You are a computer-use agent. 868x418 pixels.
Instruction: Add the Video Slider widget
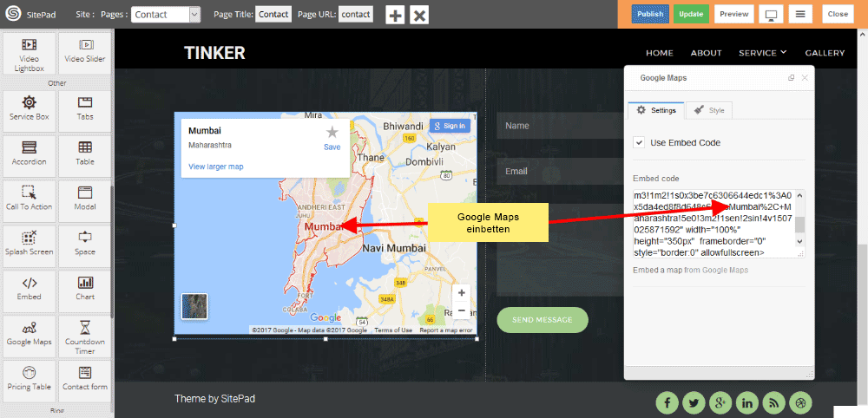[x=85, y=53]
